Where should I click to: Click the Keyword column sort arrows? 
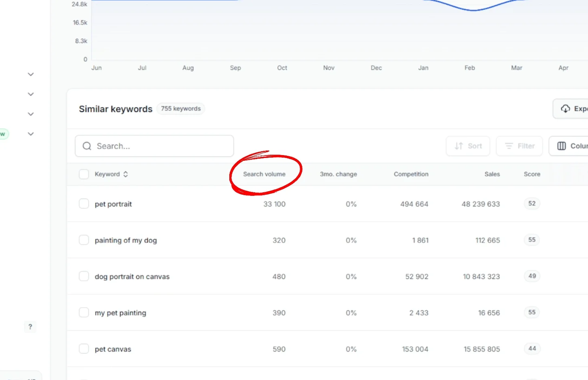[x=126, y=174]
